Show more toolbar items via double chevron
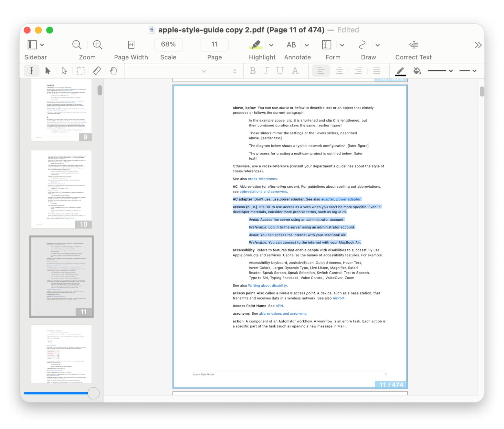 (478, 45)
